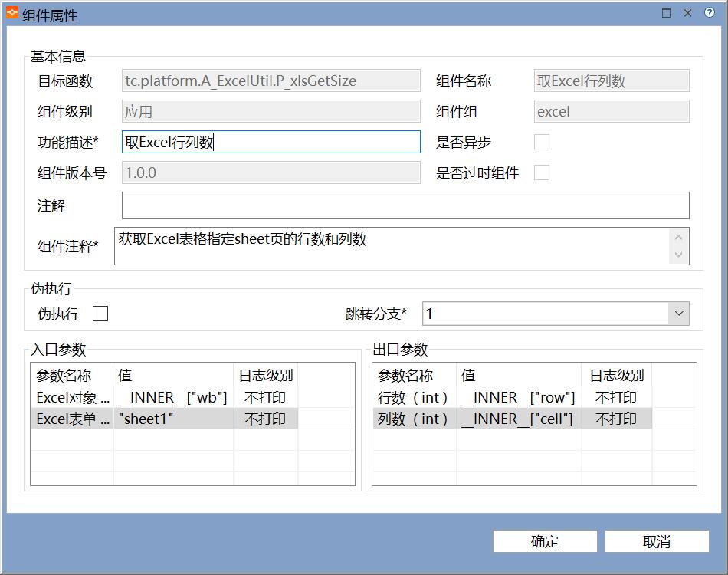Click 入口参数 值 column header
This screenshot has height=575, width=728.
click(x=173, y=375)
